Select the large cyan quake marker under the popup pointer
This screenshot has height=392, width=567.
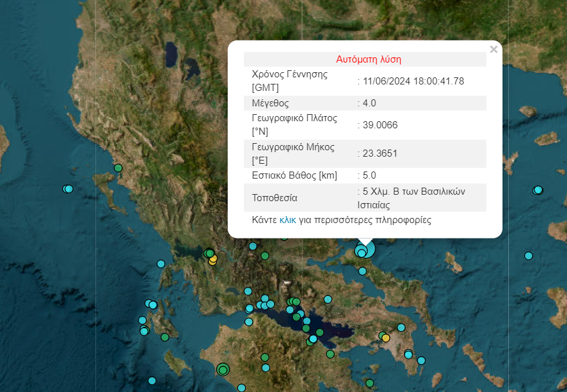tap(366, 250)
